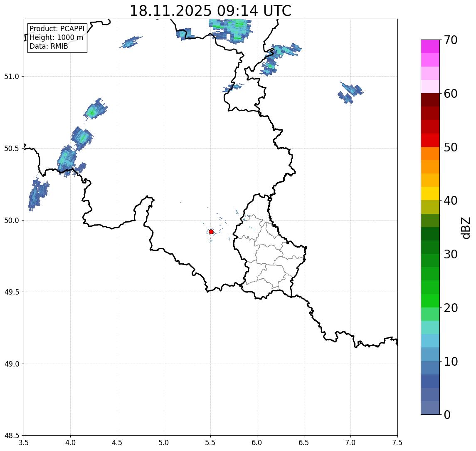Click the longitude axis label 3.5

pyautogui.click(x=24, y=443)
